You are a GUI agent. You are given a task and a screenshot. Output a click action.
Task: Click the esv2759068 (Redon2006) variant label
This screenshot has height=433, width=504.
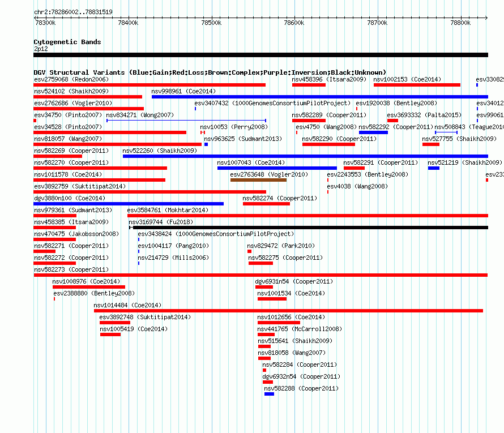pos(71,79)
